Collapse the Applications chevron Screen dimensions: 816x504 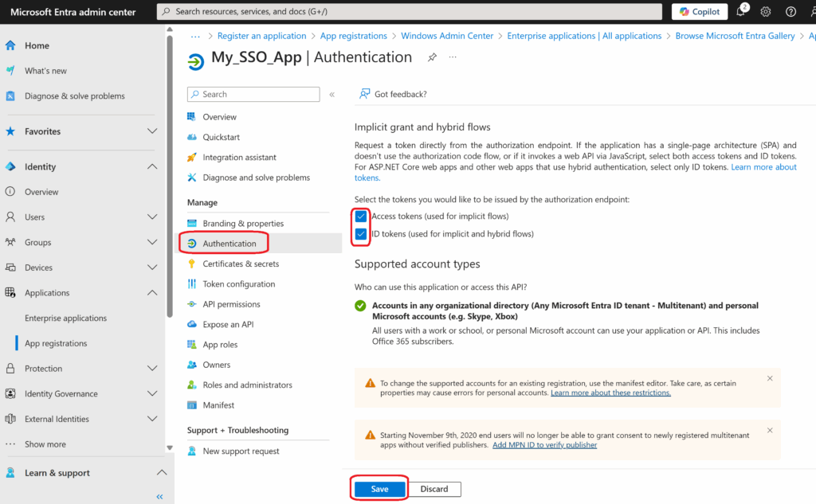(x=151, y=292)
